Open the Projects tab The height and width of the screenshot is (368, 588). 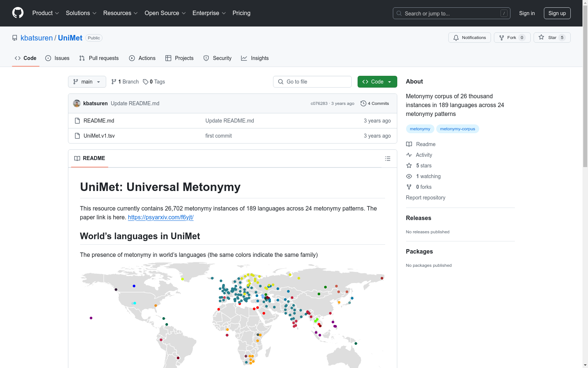[x=179, y=58]
